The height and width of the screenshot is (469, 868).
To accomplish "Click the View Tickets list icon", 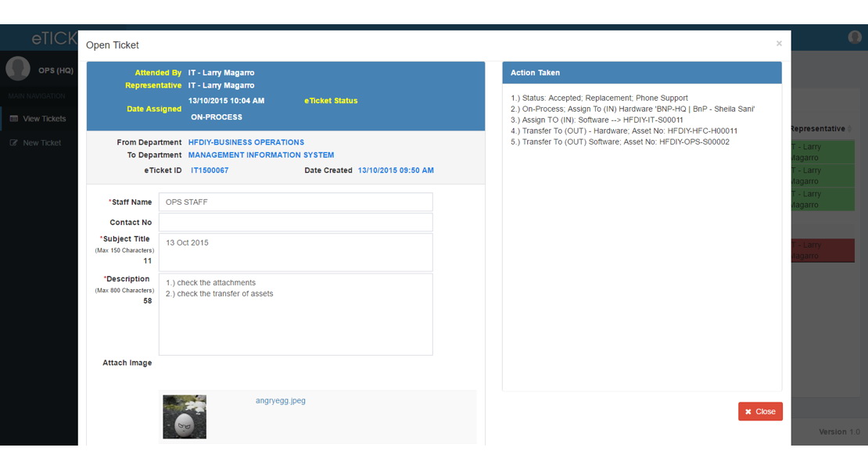I will (13, 119).
